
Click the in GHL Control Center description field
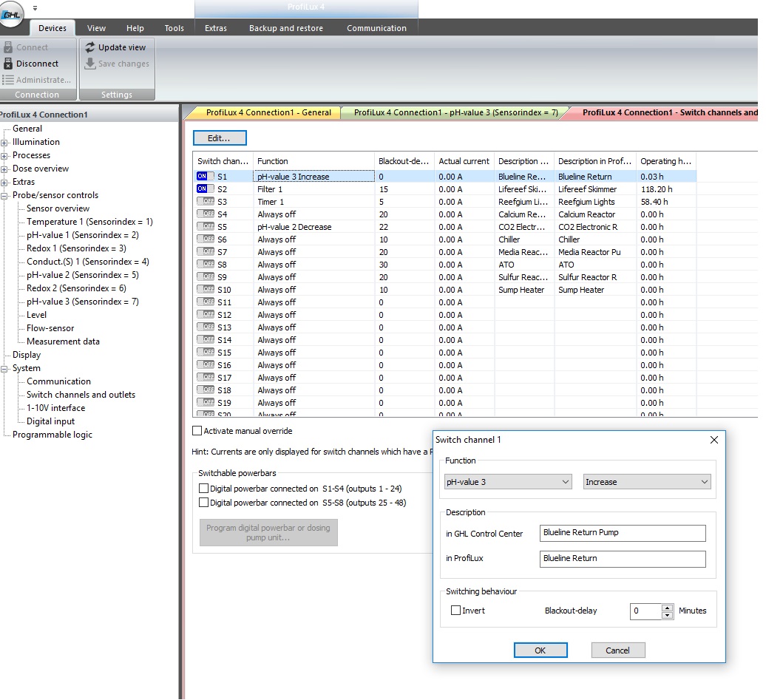tap(623, 533)
